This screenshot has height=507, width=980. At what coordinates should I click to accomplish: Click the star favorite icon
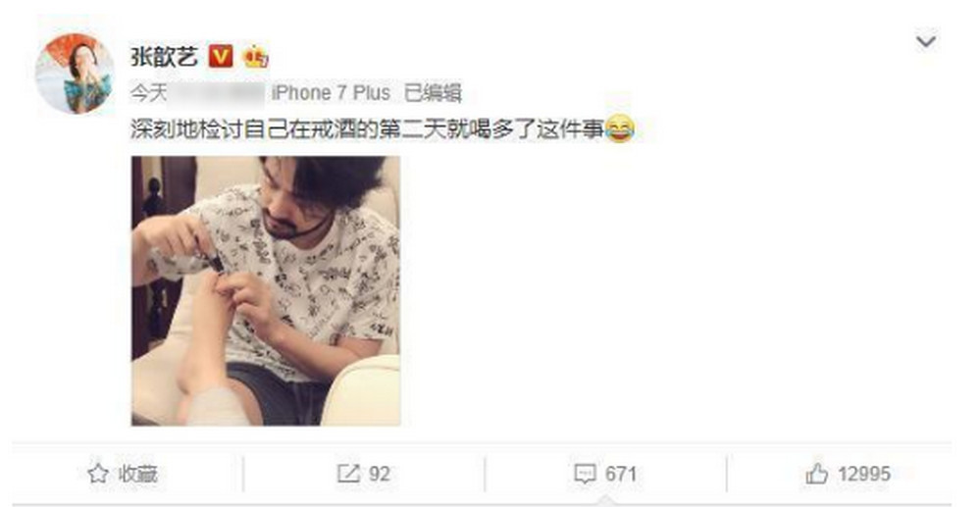click(97, 474)
